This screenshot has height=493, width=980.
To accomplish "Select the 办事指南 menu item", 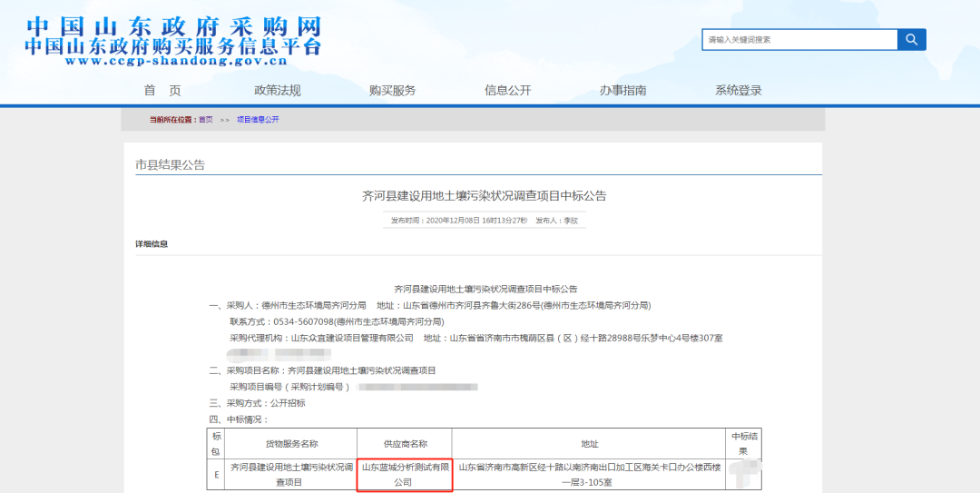I will point(623,90).
